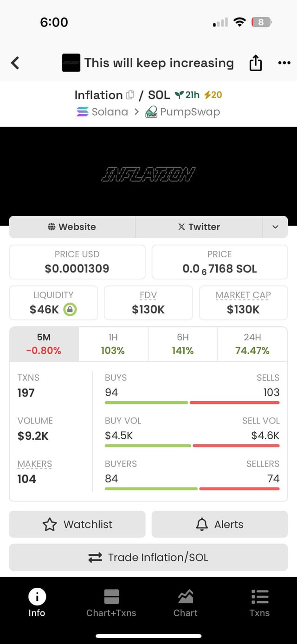Select the 24H timeframe stats
Viewport: 297px width, 644px height.
(x=252, y=344)
